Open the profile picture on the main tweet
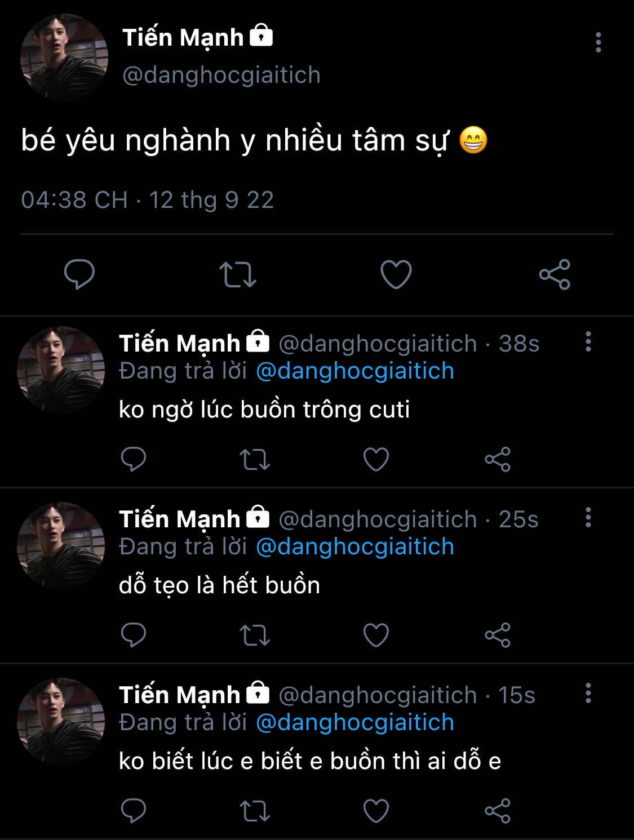 (x=64, y=57)
